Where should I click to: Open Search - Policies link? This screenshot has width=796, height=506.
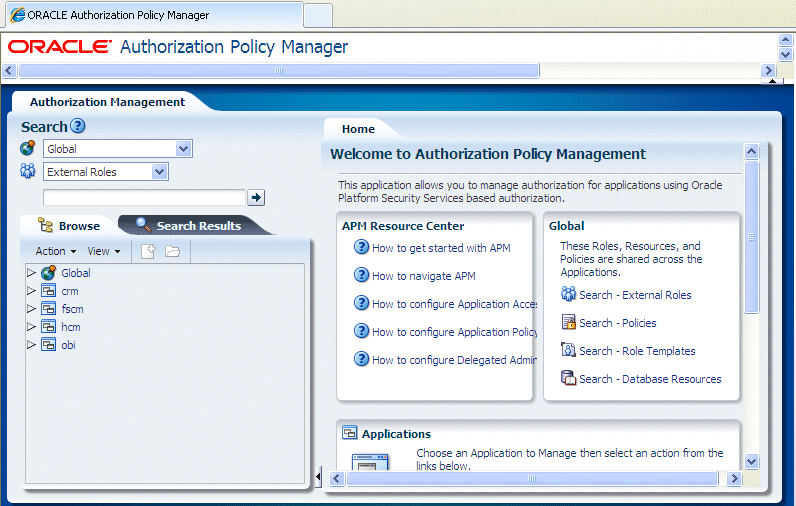[x=618, y=322]
